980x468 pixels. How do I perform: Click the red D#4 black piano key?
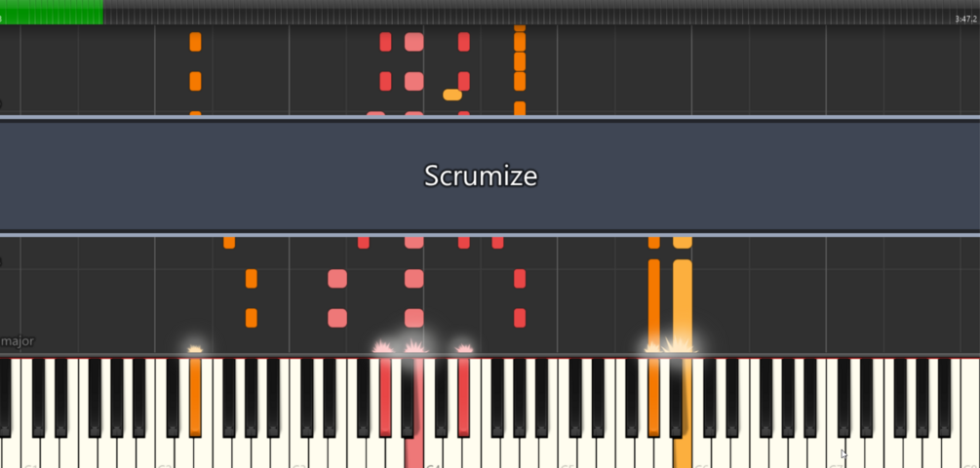463,398
